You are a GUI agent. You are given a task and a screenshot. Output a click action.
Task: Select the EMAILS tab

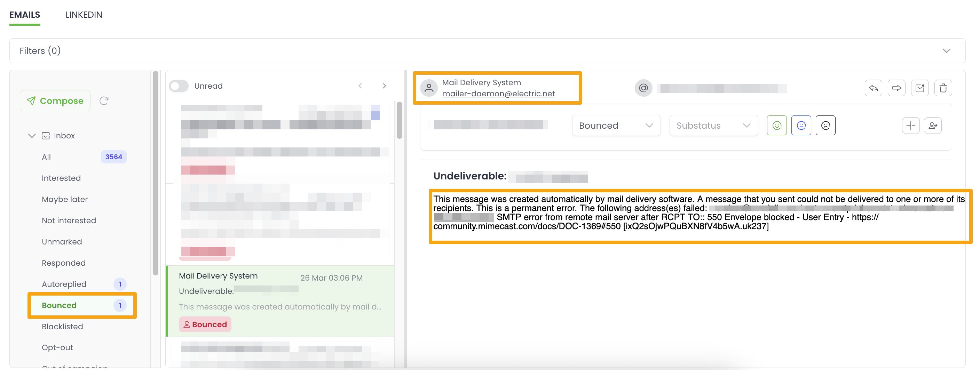point(25,15)
